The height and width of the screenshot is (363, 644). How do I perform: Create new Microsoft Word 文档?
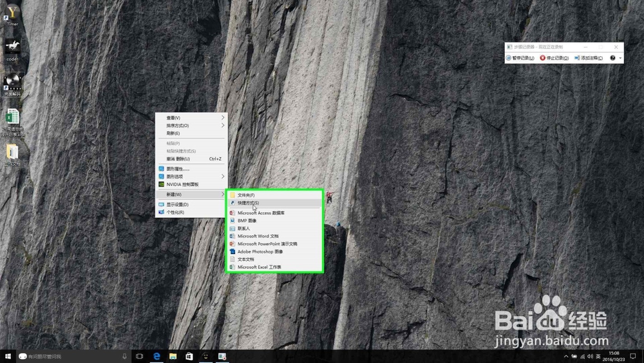coord(274,236)
